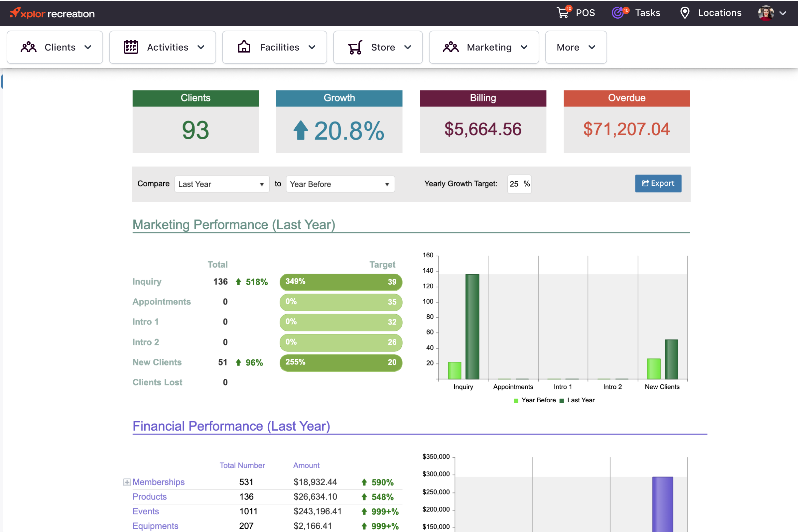Select the Facilities house icon
The image size is (798, 532).
pos(244,47)
